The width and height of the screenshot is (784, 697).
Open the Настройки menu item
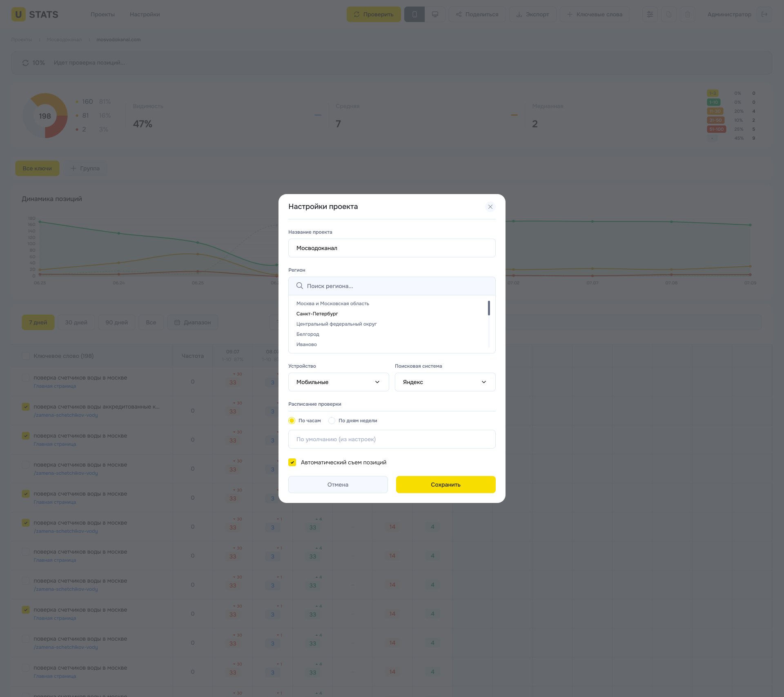[x=145, y=14]
